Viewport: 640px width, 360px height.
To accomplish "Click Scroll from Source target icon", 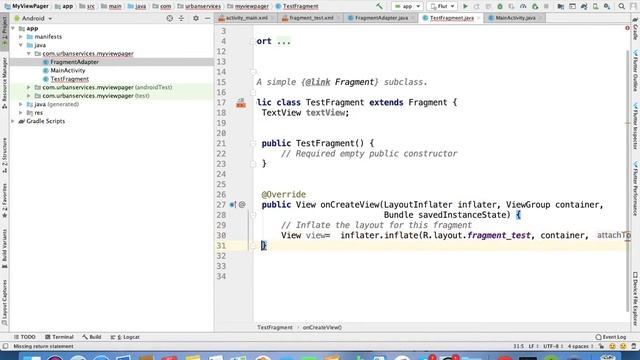I will coord(170,18).
